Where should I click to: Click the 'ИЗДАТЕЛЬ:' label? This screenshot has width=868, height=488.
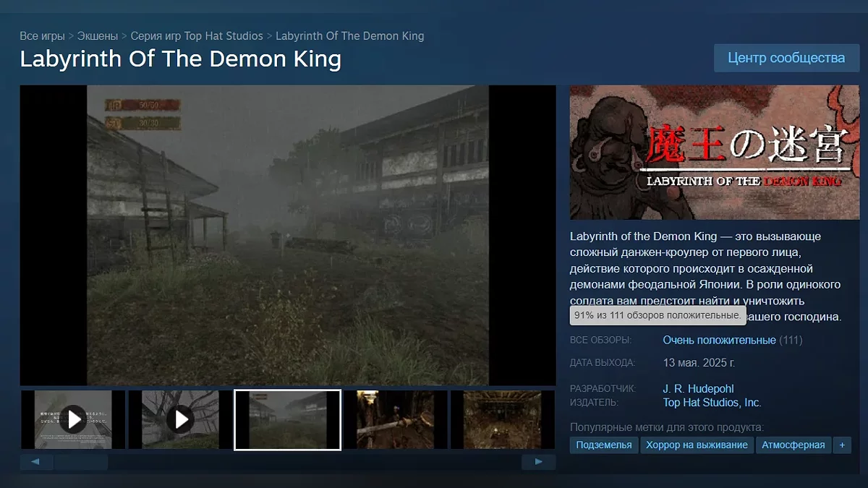tap(594, 403)
